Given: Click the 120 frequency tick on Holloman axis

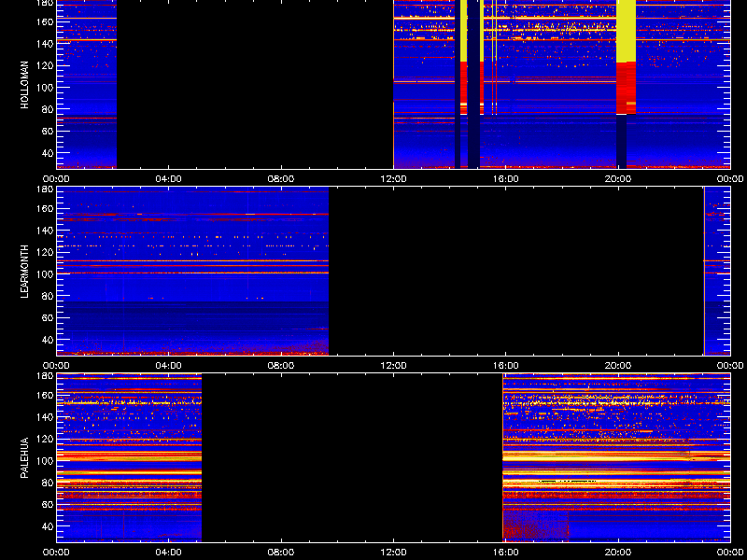Looking at the screenshot, I should (x=44, y=65).
